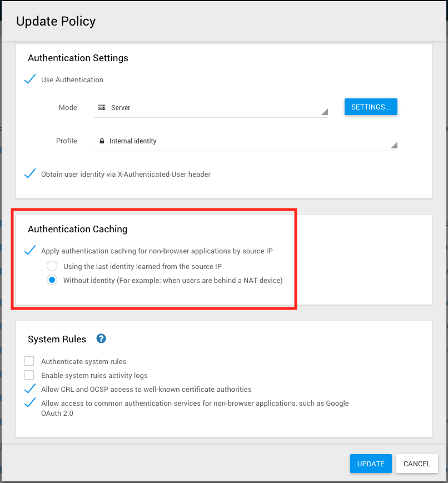Select the Without identity radio option
This screenshot has height=483, width=448.
pos(52,280)
